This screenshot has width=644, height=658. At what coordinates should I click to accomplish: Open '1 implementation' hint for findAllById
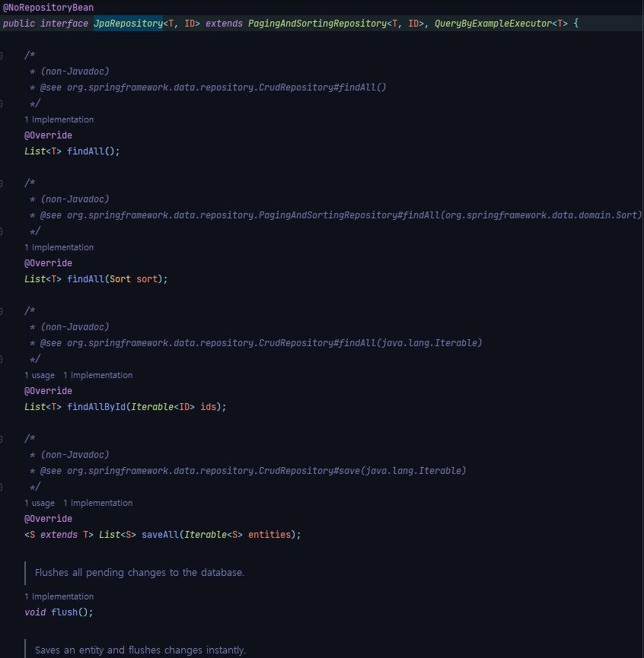point(97,375)
